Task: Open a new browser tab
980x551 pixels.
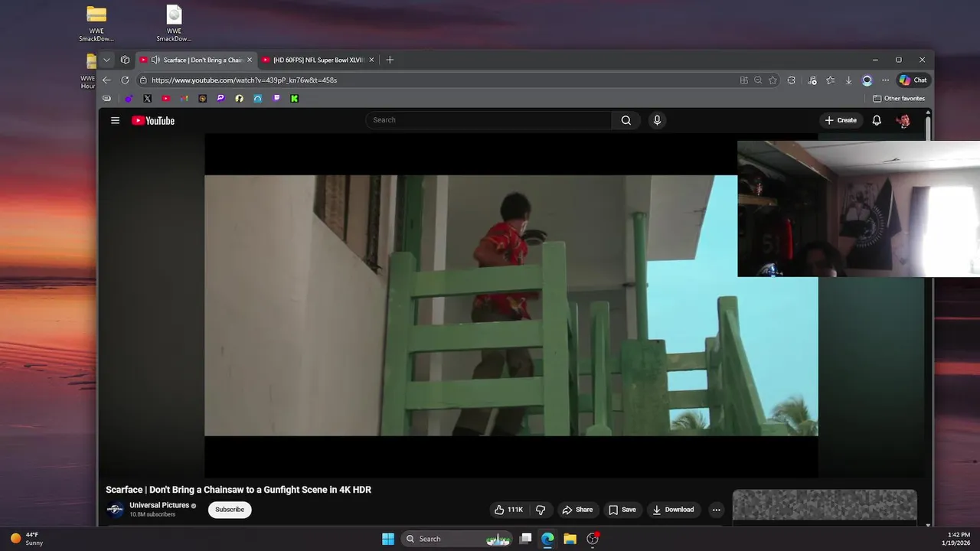Action: (x=390, y=60)
